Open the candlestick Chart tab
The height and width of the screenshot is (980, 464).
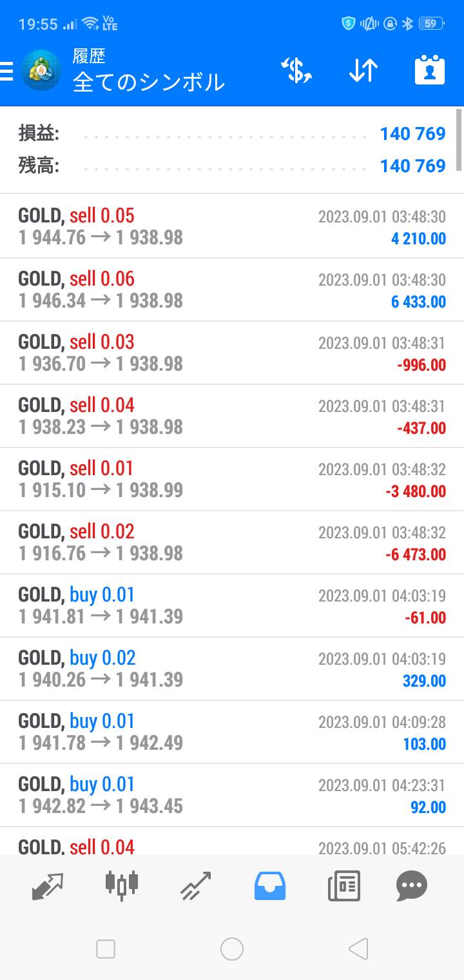point(122,885)
